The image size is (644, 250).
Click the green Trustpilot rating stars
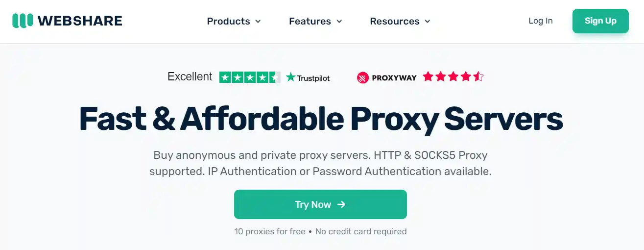click(250, 77)
